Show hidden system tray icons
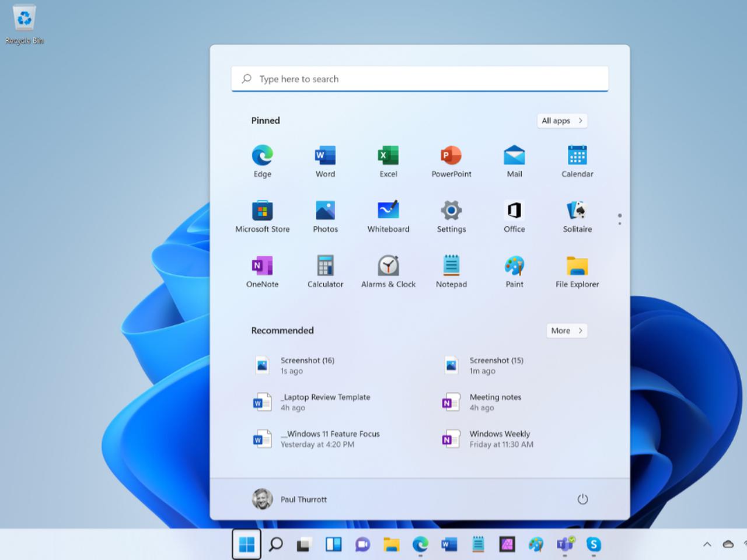The image size is (747, 560). coord(707,544)
